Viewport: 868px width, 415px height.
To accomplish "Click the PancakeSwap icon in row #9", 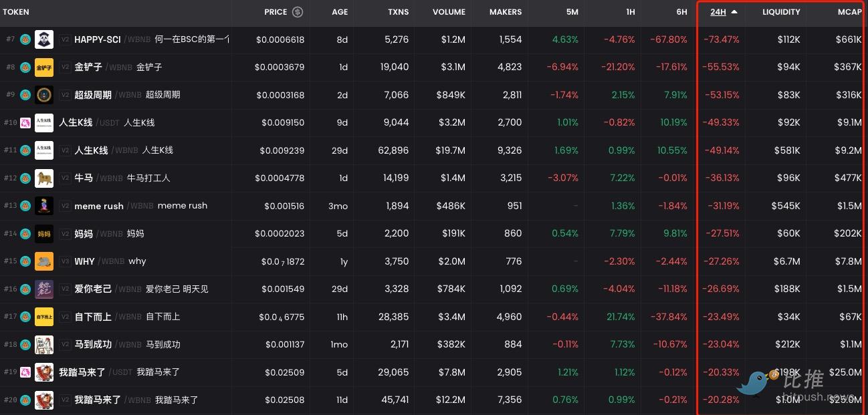I will tap(25, 95).
